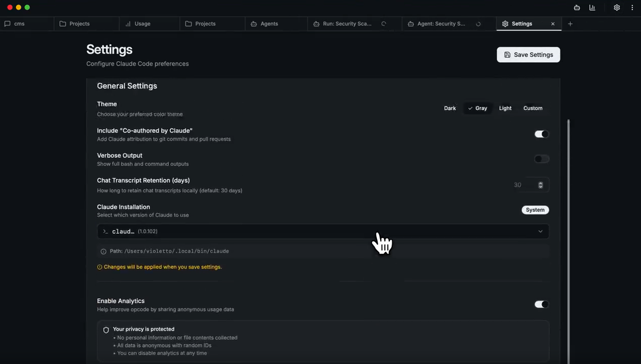Click the General Settings heading
This screenshot has width=641, height=364.
pos(127,86)
